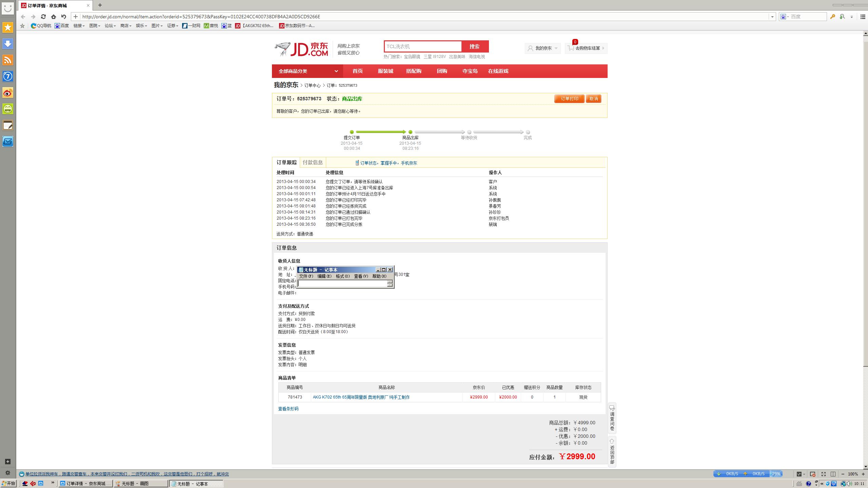Zoom out with minus icon in status bar
Viewport: 868px width, 488px height.
pyautogui.click(x=843, y=474)
